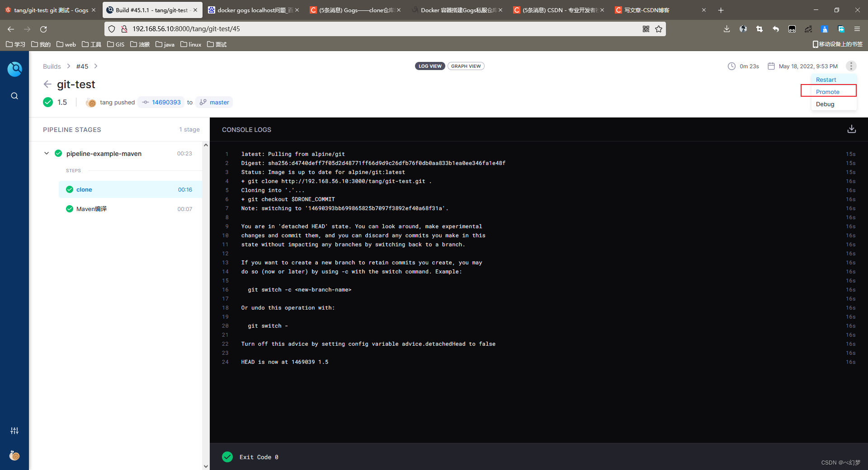Open 移动设备上的书签 mobile bookmarks

pyautogui.click(x=838, y=44)
